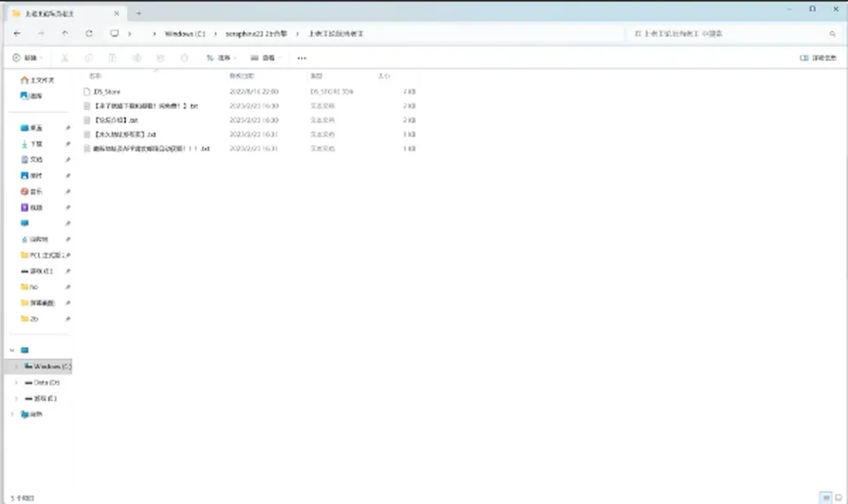Viewport: 848px width, 504px height.
Task: Click the search magnifier icon
Action: tap(832, 34)
